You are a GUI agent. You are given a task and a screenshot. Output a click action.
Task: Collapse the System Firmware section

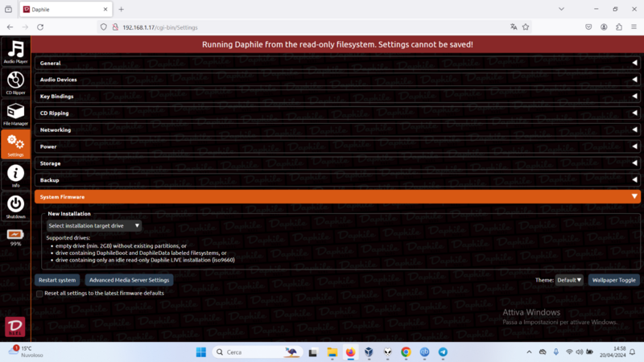click(x=337, y=196)
